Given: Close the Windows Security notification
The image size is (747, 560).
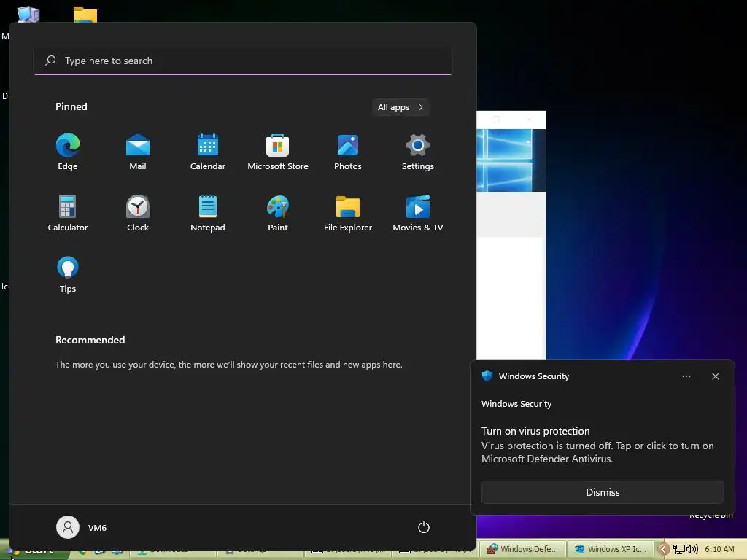Looking at the screenshot, I should [x=715, y=376].
